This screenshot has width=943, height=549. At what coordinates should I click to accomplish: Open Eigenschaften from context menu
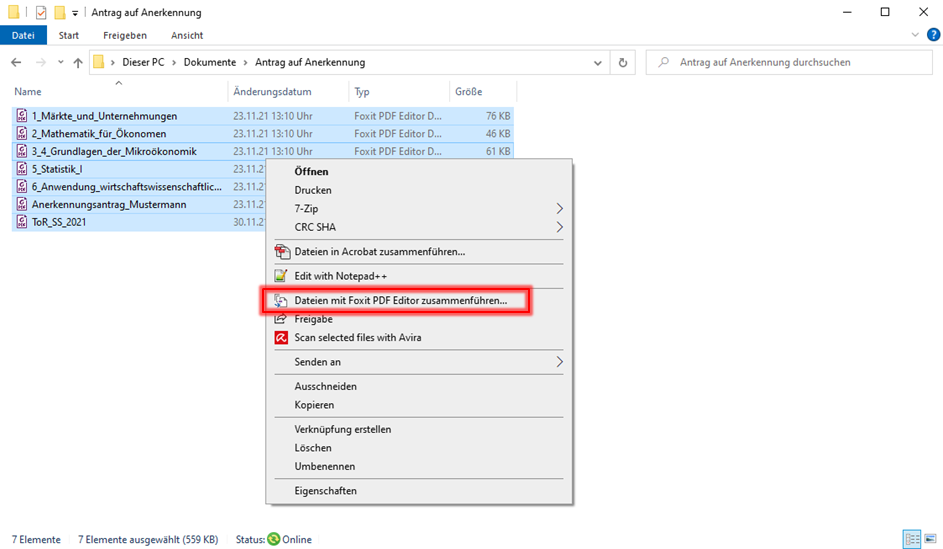[325, 491]
